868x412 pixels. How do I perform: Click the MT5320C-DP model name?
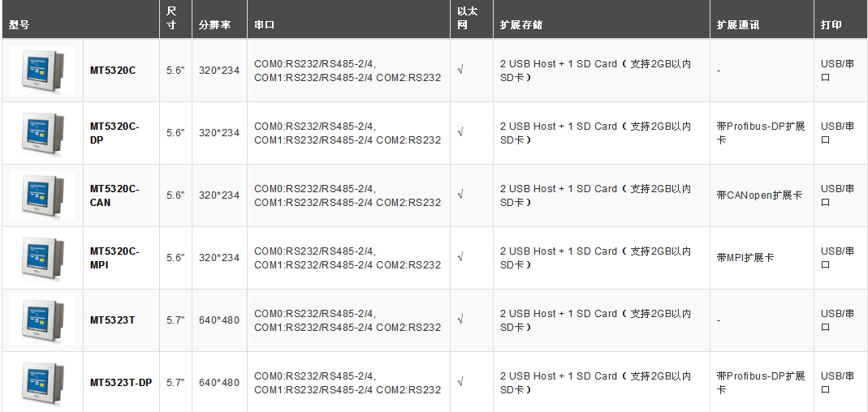[x=114, y=133]
